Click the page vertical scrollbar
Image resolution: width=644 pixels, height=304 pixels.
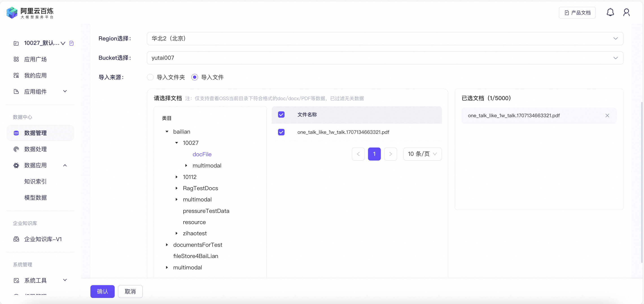[642, 182]
